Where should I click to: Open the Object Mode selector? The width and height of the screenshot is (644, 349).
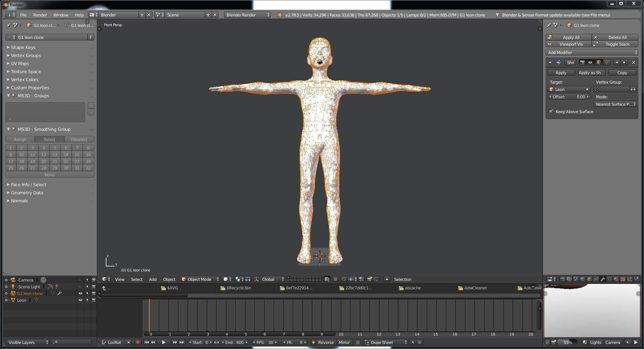click(200, 279)
